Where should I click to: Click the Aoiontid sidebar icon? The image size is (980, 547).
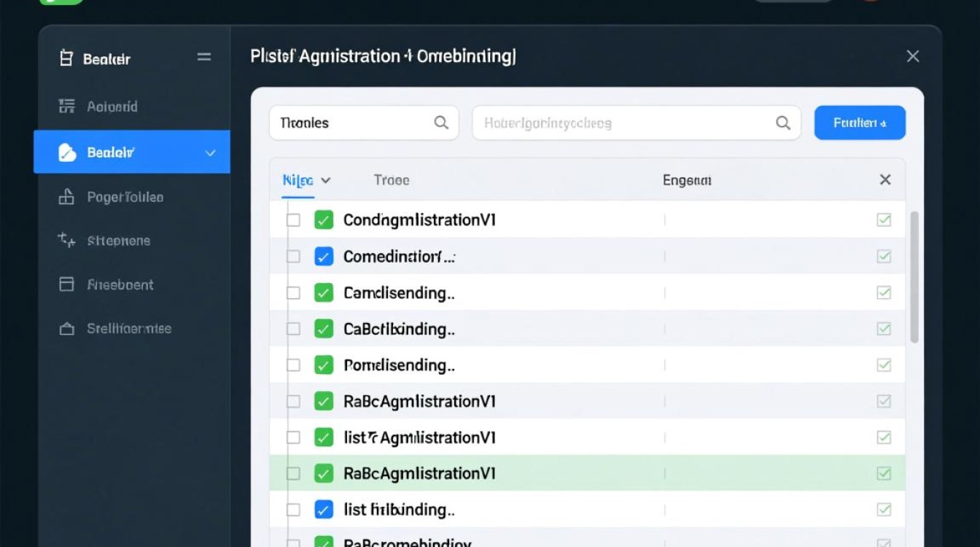(x=66, y=106)
